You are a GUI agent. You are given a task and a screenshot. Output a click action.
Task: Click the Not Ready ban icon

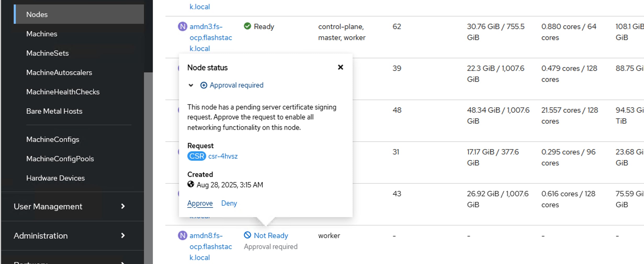coord(247,235)
